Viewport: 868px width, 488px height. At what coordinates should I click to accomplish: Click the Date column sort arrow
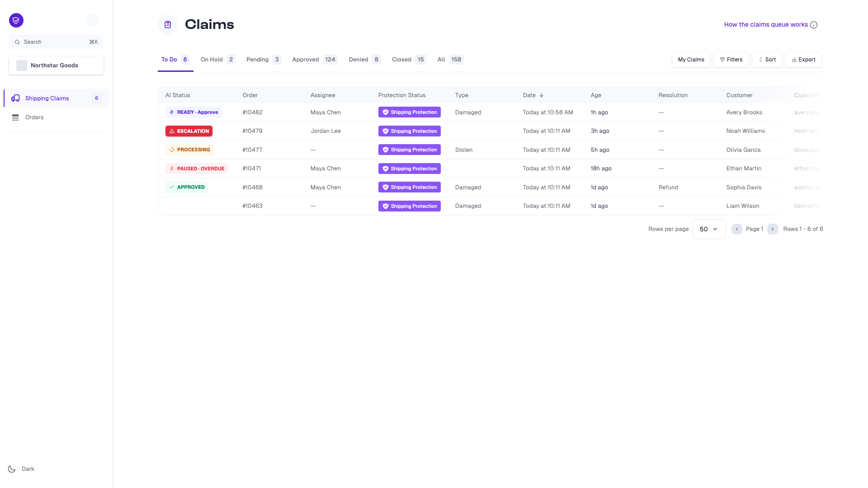point(542,95)
